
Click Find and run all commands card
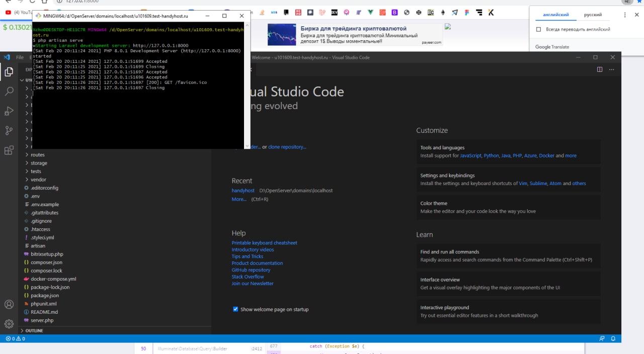point(508,256)
